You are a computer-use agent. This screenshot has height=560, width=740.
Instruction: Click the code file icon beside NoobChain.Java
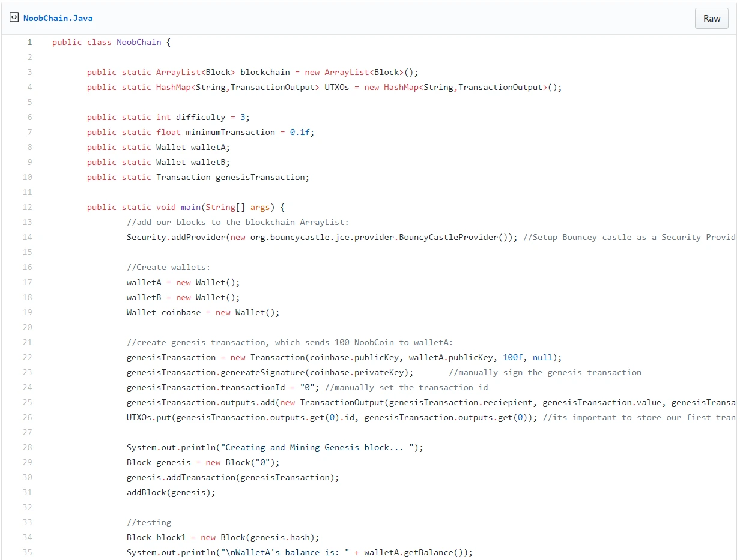click(14, 18)
